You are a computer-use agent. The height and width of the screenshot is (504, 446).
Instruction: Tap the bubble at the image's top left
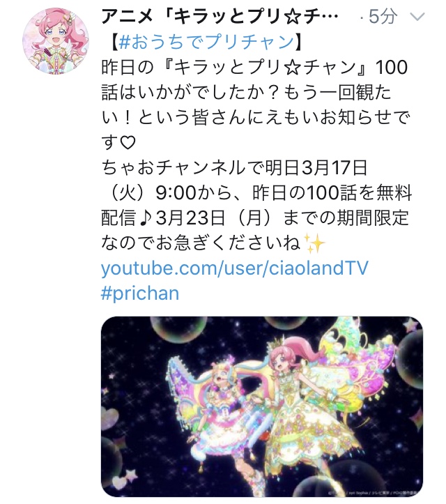click(x=178, y=331)
